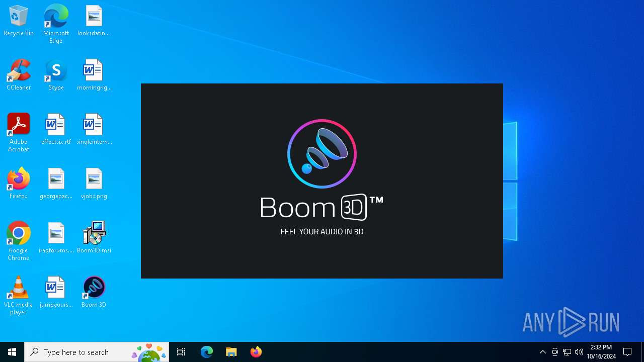Click the taskbar search box
The width and height of the screenshot is (644, 362).
point(97,352)
